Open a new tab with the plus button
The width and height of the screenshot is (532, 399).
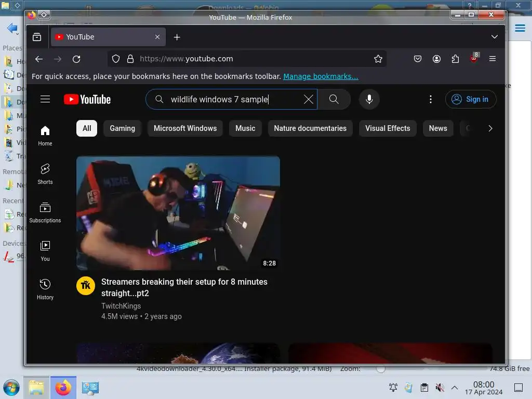point(177,37)
